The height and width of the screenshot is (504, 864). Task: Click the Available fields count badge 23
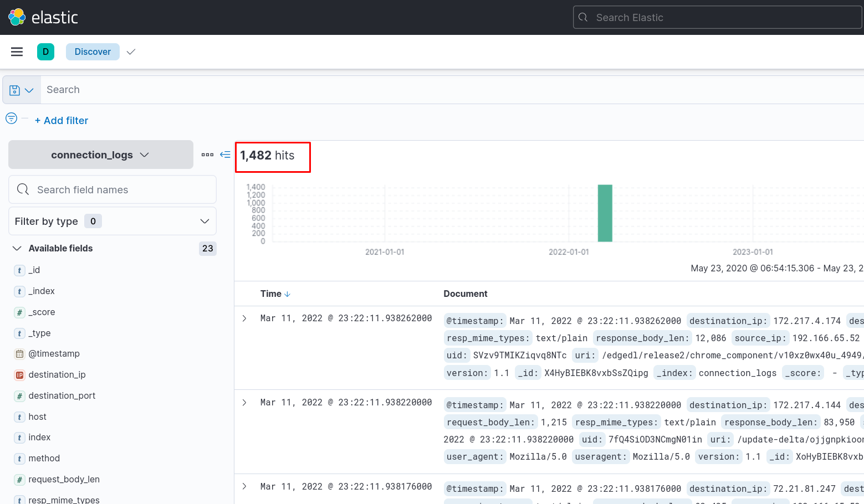point(208,248)
